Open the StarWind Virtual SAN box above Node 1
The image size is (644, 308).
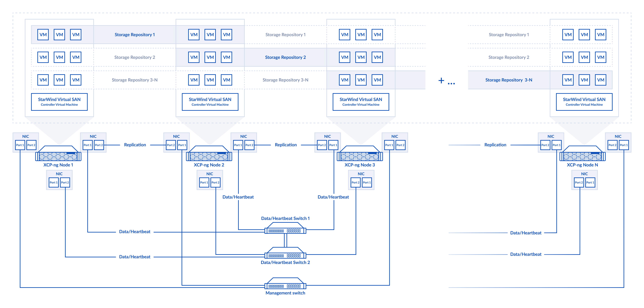pos(59,102)
